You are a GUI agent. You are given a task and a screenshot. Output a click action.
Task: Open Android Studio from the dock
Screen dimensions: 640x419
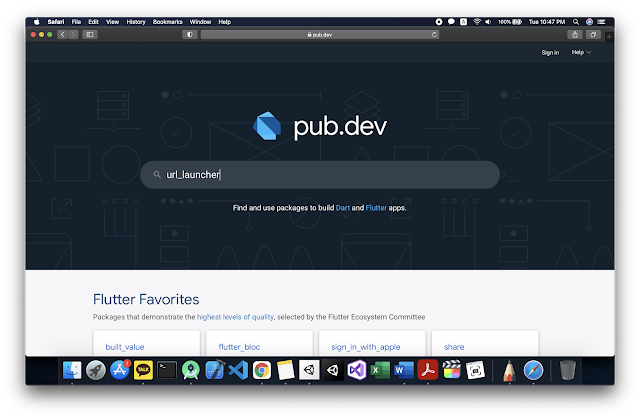click(x=191, y=370)
